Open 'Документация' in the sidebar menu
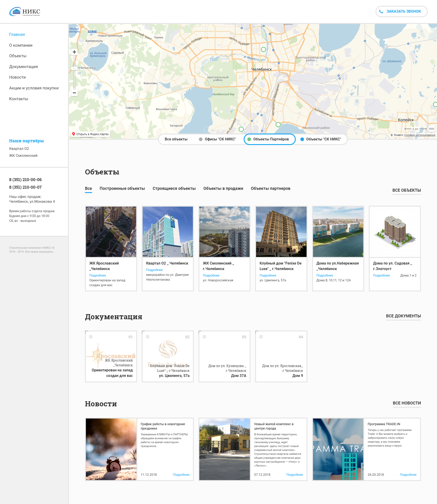This screenshot has height=504, width=437. tap(23, 67)
